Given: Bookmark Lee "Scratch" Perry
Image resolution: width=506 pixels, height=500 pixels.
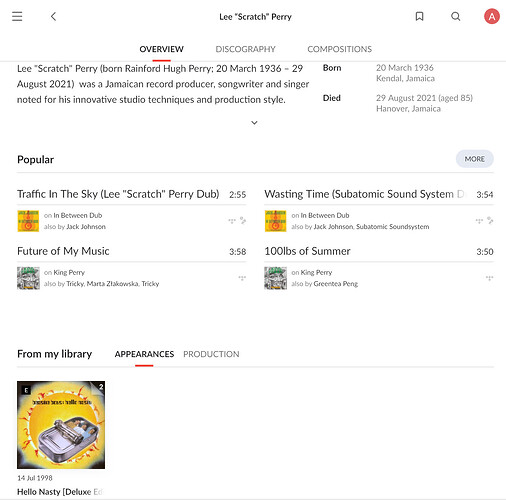Looking at the screenshot, I should pos(419,16).
